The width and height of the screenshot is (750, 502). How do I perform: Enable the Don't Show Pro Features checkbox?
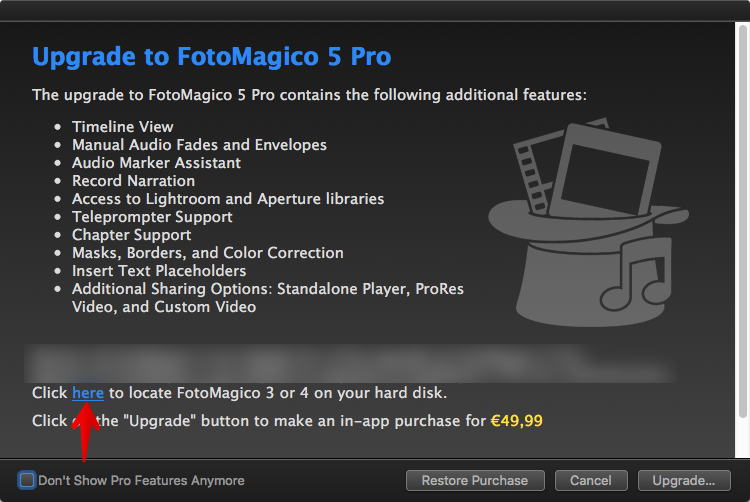point(27,480)
